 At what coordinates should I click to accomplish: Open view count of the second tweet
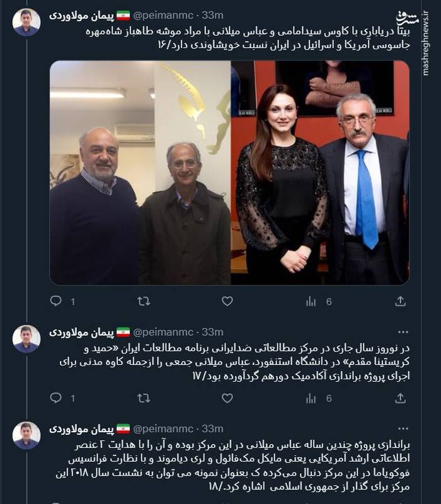click(311, 399)
